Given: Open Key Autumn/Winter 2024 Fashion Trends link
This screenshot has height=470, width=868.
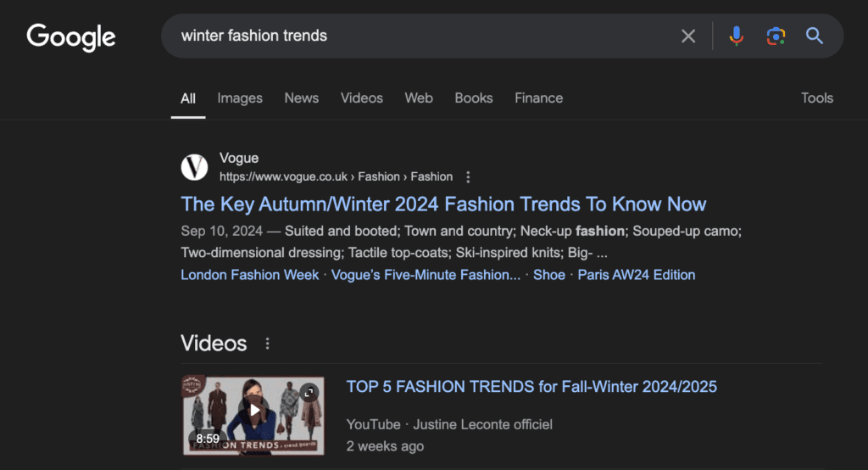Looking at the screenshot, I should pyautogui.click(x=443, y=204).
